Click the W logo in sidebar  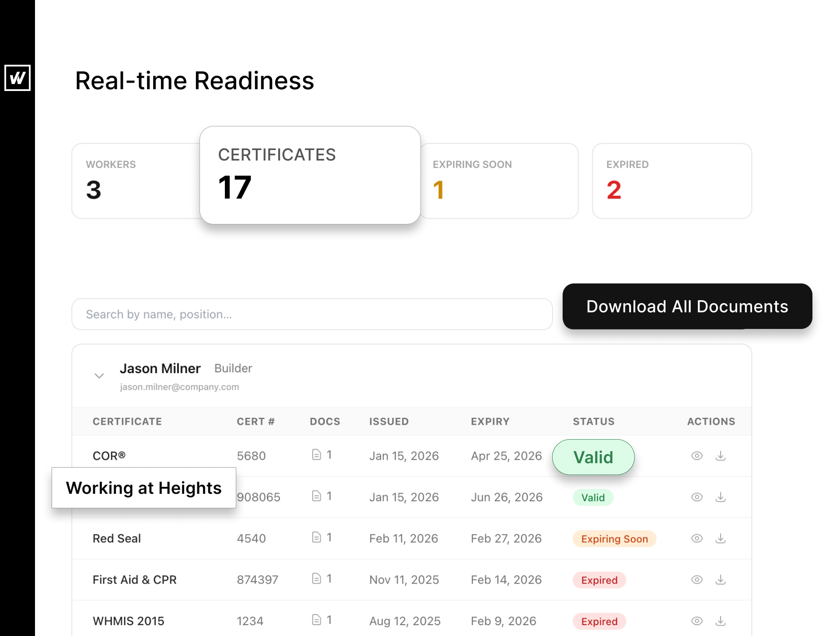click(17, 78)
